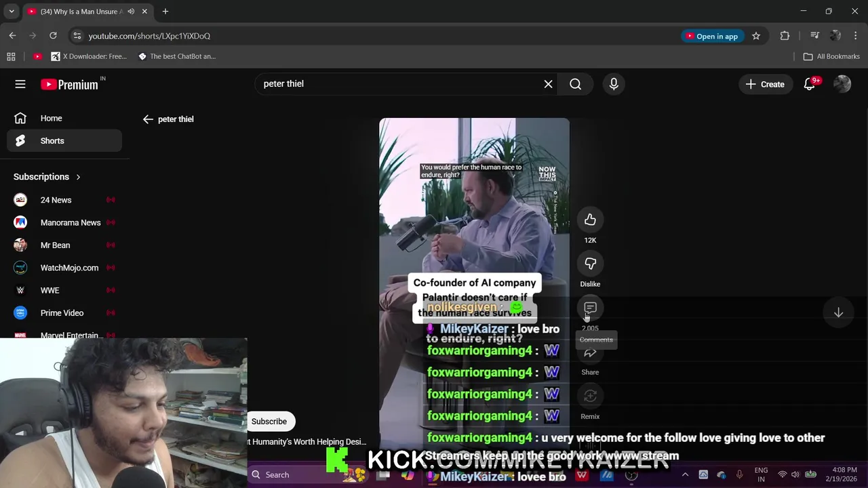Click the peter thiel back label

pos(176,119)
